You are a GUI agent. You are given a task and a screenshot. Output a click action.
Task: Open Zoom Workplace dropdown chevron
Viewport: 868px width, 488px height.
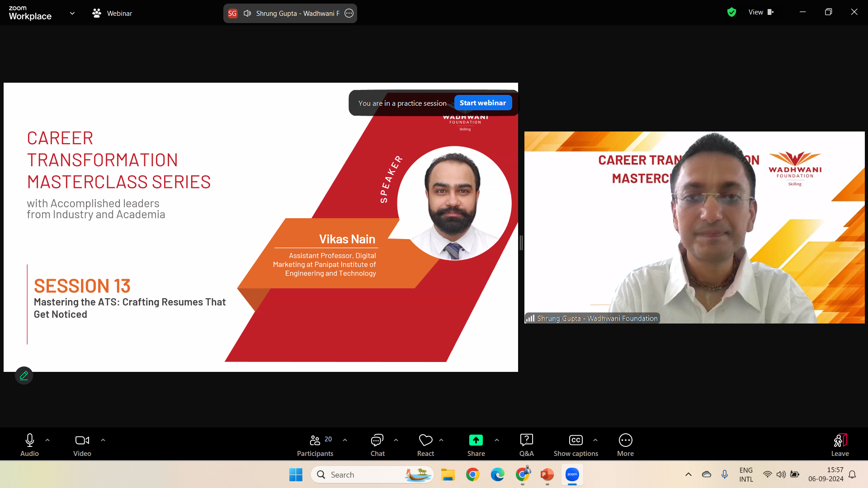(72, 13)
